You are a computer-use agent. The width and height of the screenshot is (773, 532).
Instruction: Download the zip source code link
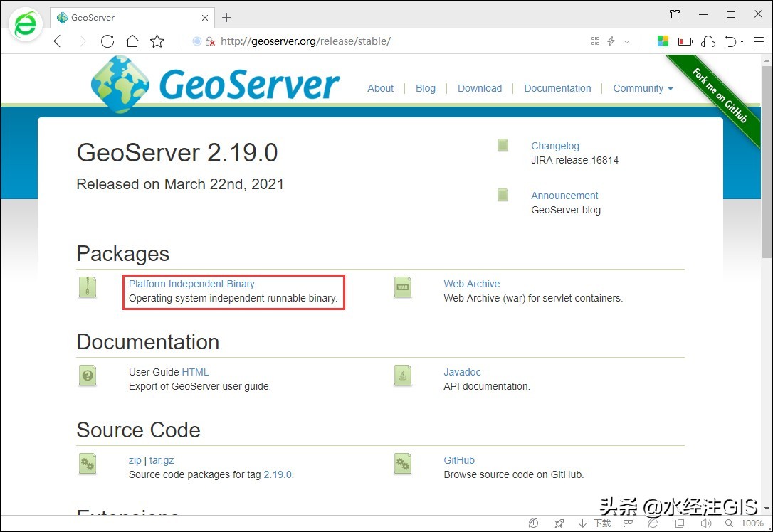point(135,461)
